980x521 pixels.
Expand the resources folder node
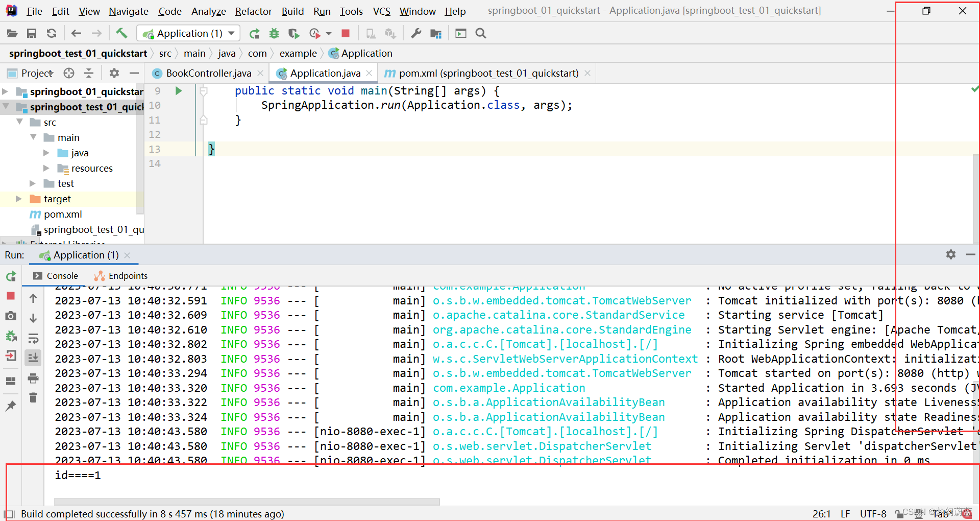pyautogui.click(x=46, y=168)
